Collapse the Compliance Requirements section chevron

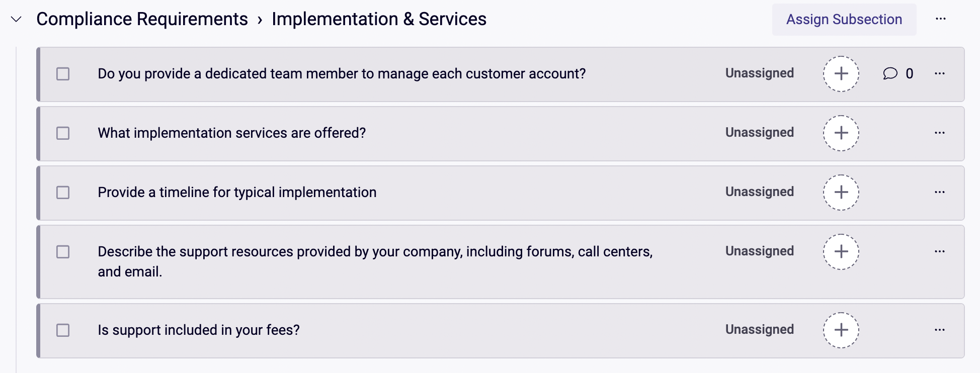(x=16, y=19)
